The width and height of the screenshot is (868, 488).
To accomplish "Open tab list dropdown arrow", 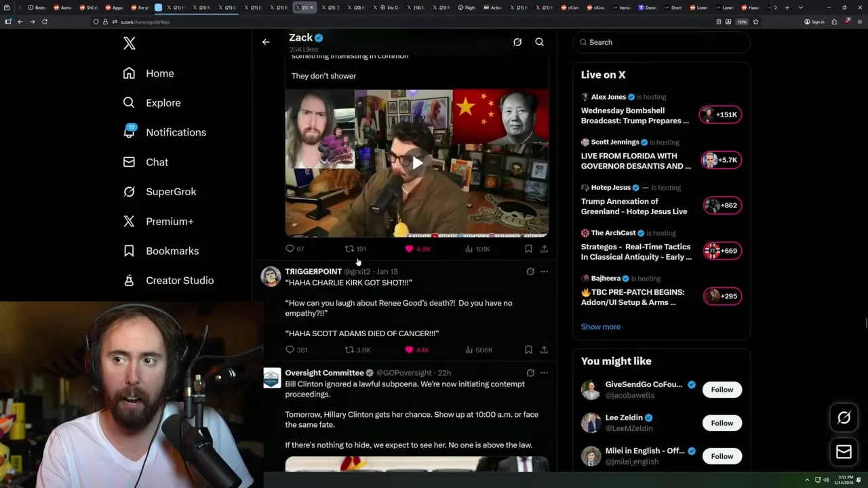I will point(800,7).
